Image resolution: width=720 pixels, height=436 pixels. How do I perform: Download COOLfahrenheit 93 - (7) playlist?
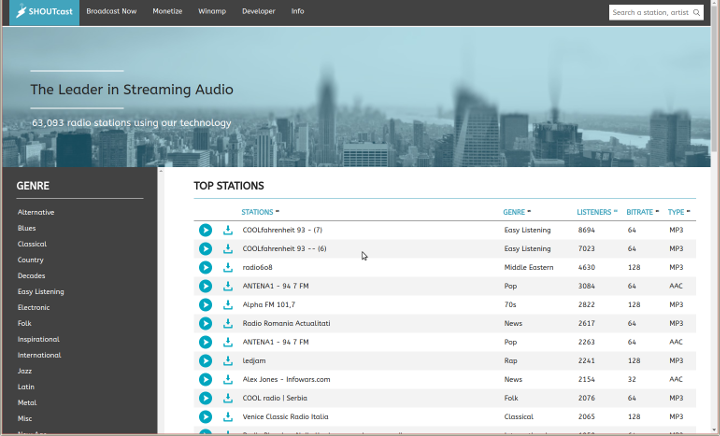(x=228, y=230)
